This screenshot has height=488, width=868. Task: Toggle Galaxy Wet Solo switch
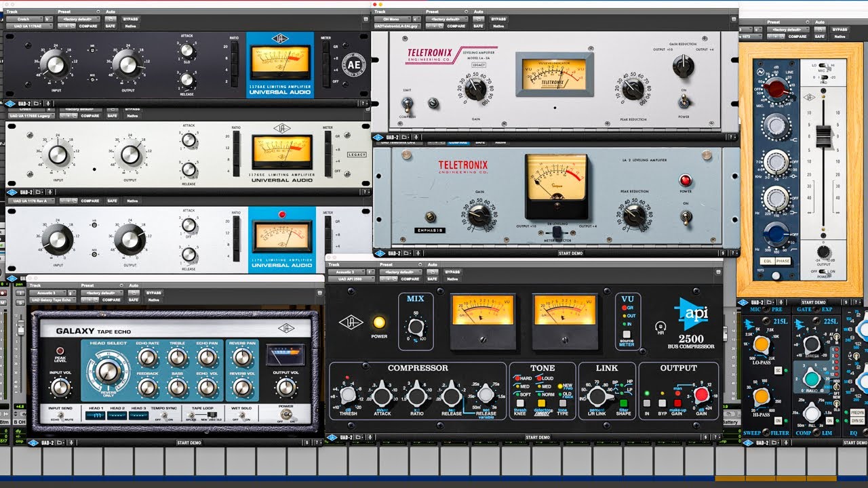click(x=242, y=415)
